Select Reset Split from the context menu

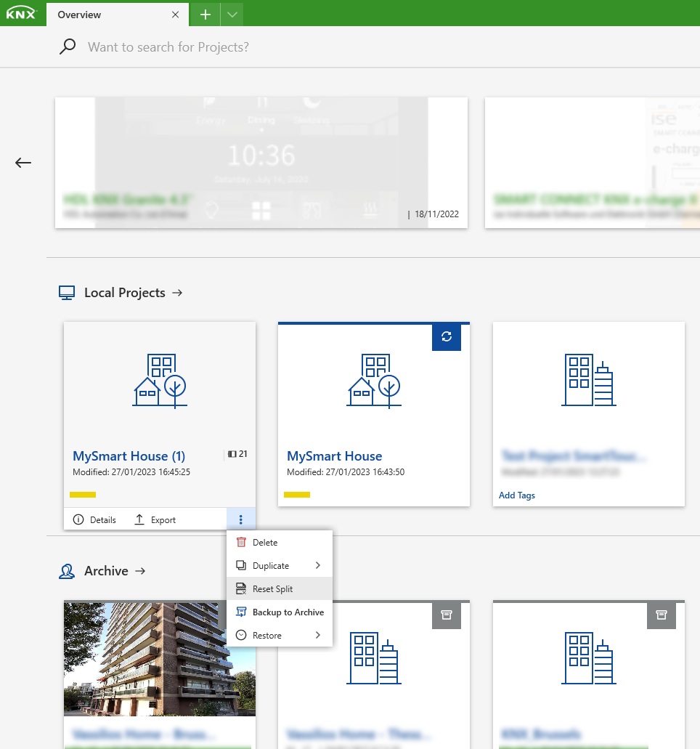[x=272, y=588]
